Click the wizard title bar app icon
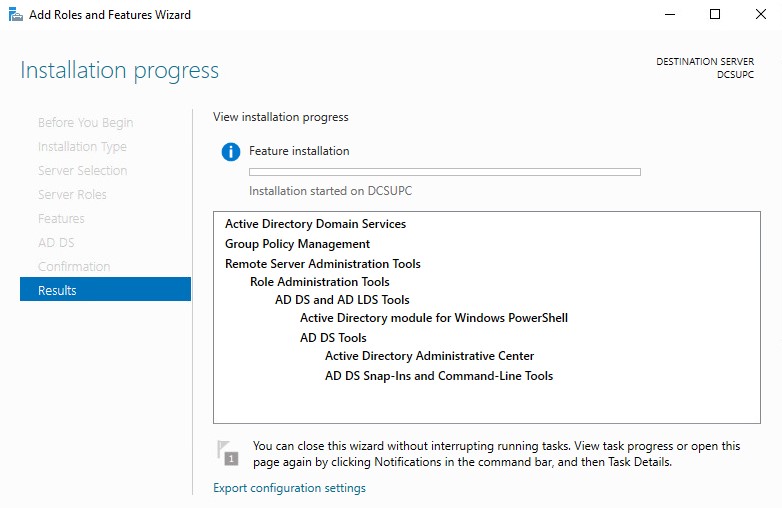This screenshot has height=508, width=782. click(15, 14)
